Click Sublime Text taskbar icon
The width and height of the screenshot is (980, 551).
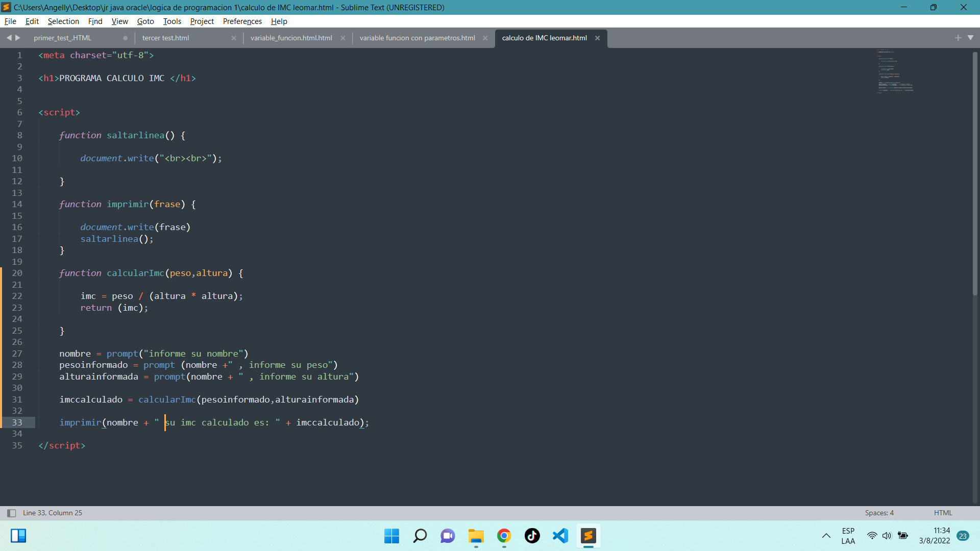[588, 536]
